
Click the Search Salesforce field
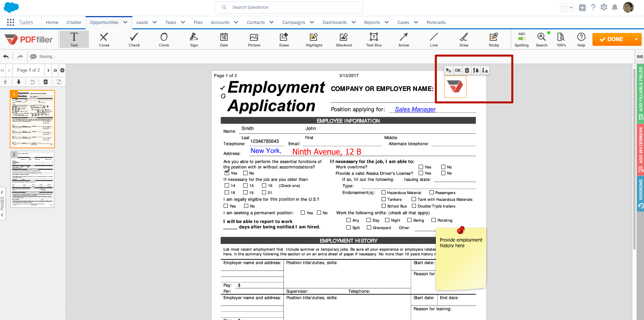289,7
